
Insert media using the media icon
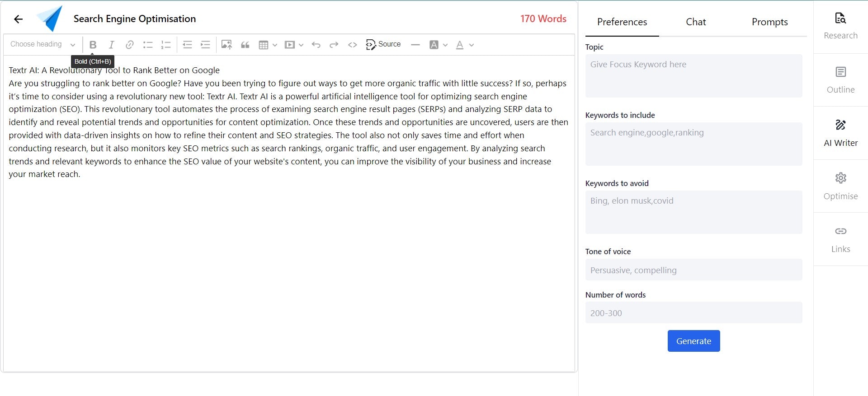pyautogui.click(x=289, y=45)
